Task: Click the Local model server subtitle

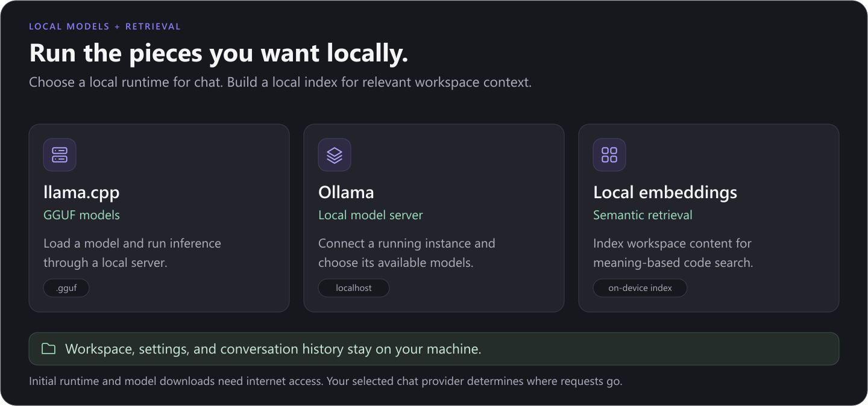Action: [371, 215]
